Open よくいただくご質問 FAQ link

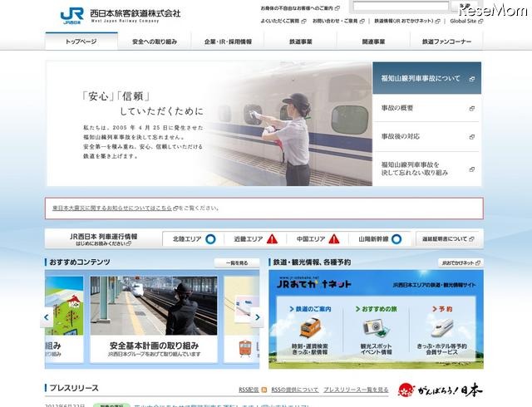[283, 21]
